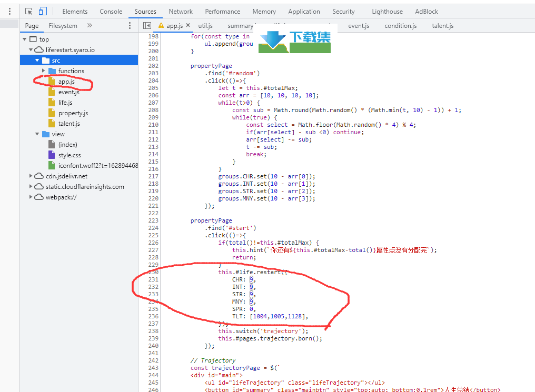The height and width of the screenshot is (392, 535).
Task: Open app.js in the file tree
Action: (66, 82)
